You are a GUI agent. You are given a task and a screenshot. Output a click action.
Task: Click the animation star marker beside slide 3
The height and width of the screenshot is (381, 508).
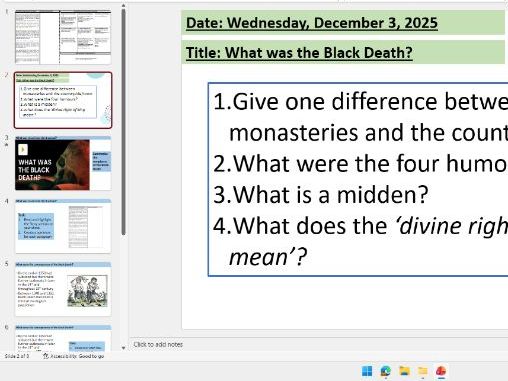coord(6,145)
